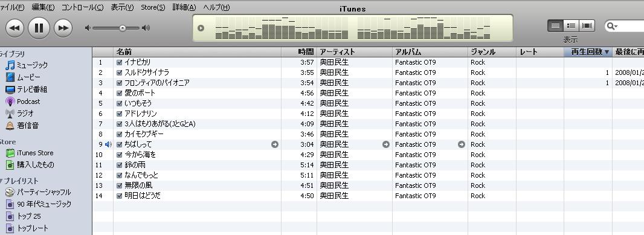This screenshot has height=235, width=644.
Task: Skip back to the previous track
Action: [14, 28]
